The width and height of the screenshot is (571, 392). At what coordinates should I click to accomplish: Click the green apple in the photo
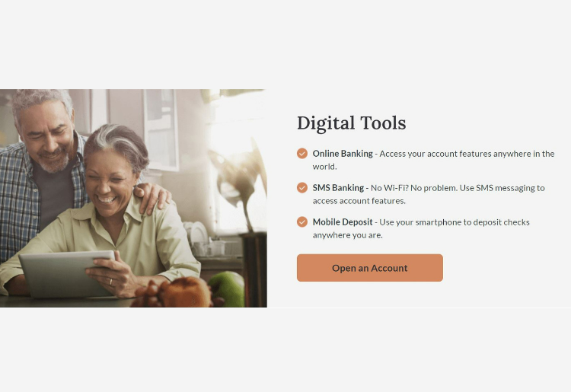coord(228,289)
